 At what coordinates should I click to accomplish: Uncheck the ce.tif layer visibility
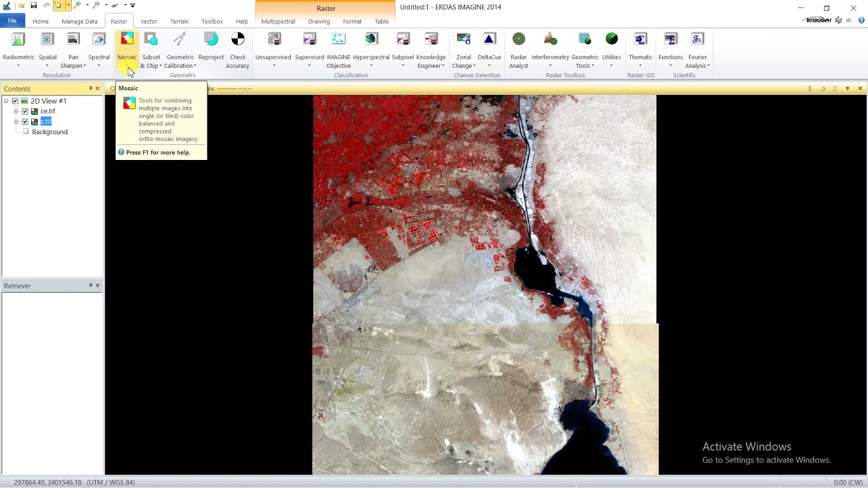pos(25,111)
